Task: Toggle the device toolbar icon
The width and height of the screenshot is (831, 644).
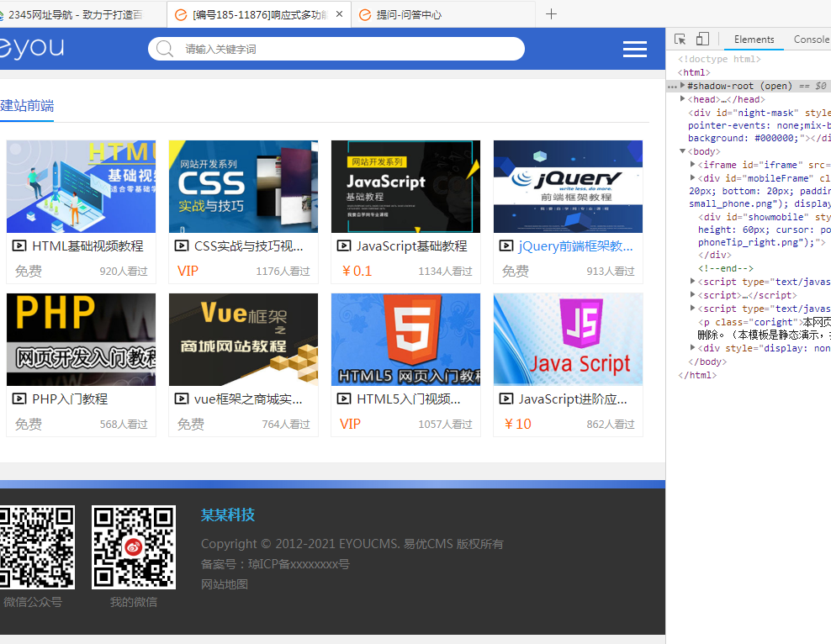Action: coord(703,40)
